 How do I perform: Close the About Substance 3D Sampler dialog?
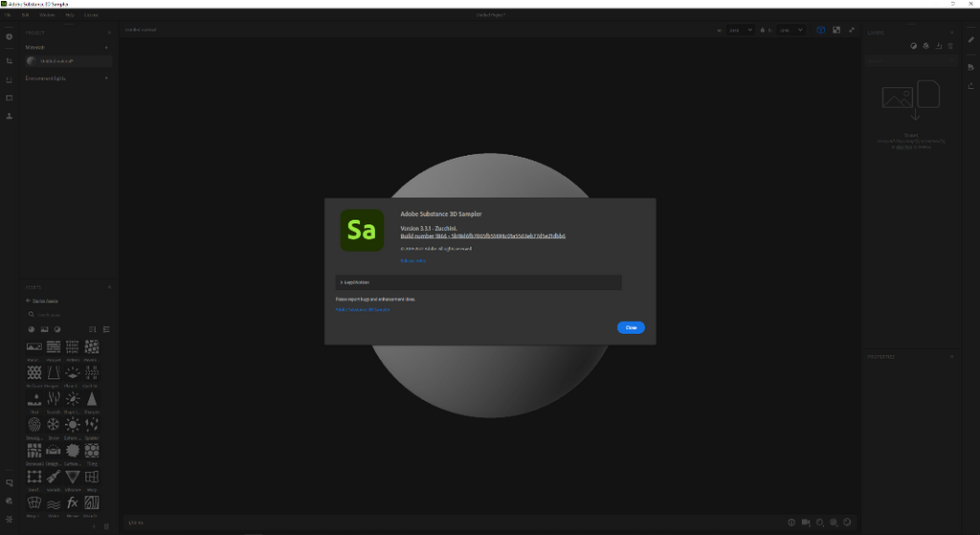631,327
